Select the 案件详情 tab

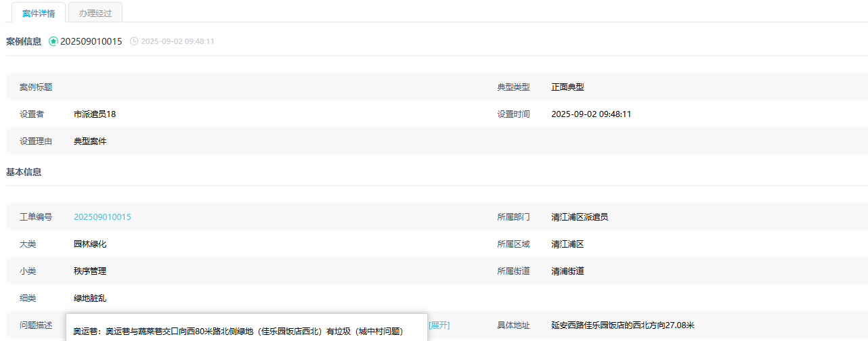pos(39,13)
